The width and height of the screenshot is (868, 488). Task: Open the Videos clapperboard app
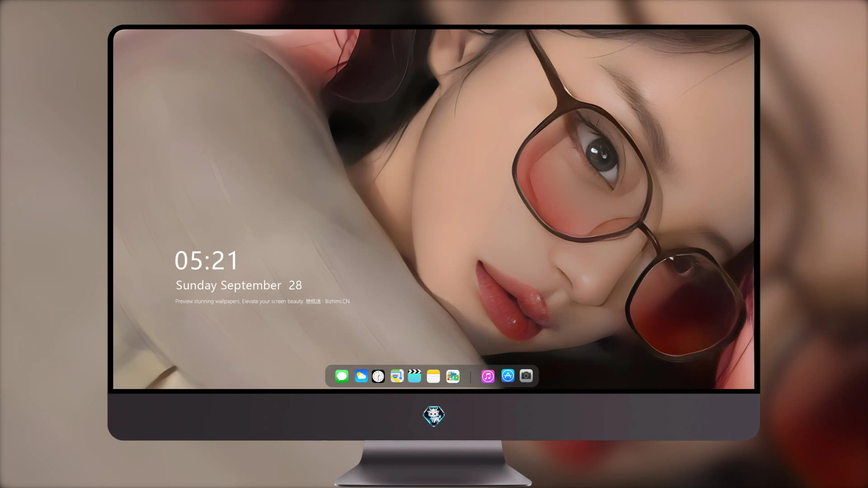click(x=415, y=376)
